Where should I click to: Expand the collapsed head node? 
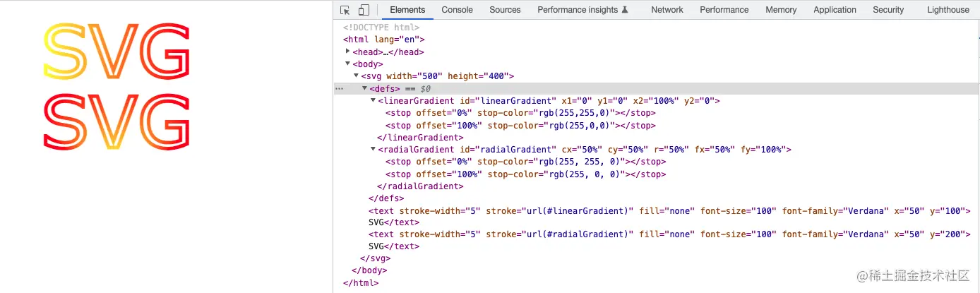pyautogui.click(x=347, y=52)
